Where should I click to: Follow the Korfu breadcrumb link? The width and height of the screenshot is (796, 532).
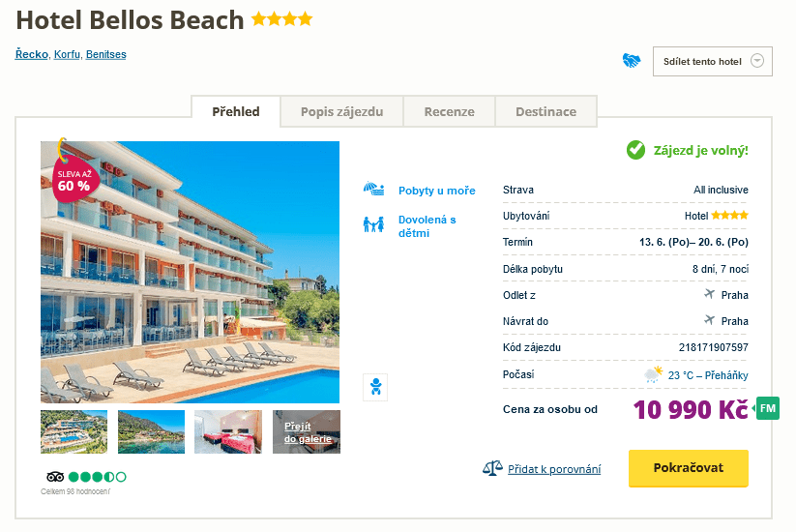coord(67,54)
